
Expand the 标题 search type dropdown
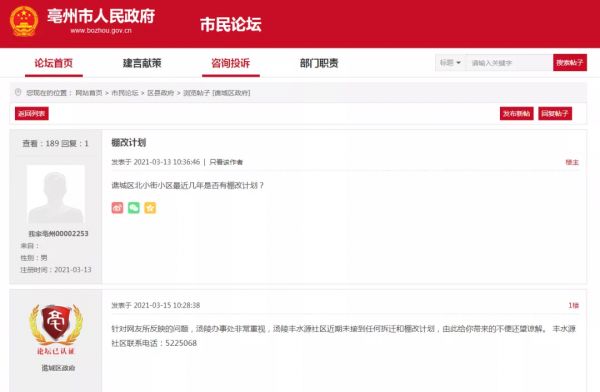pyautogui.click(x=450, y=62)
